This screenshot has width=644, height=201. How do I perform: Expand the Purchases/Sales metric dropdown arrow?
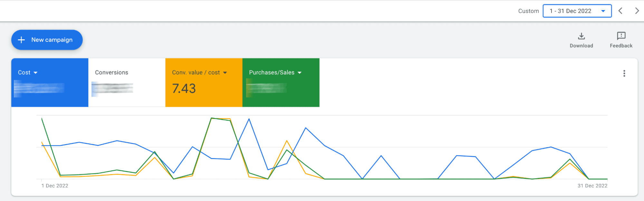click(300, 73)
